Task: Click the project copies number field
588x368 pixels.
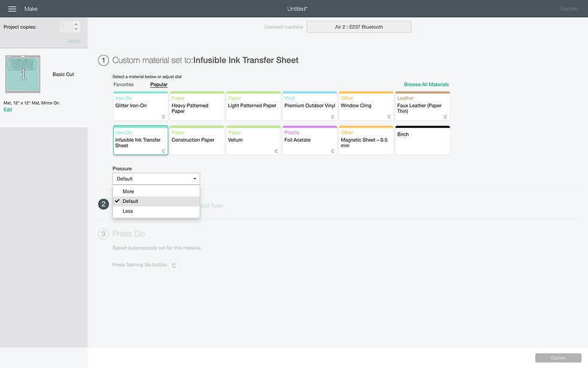Action: coord(66,27)
